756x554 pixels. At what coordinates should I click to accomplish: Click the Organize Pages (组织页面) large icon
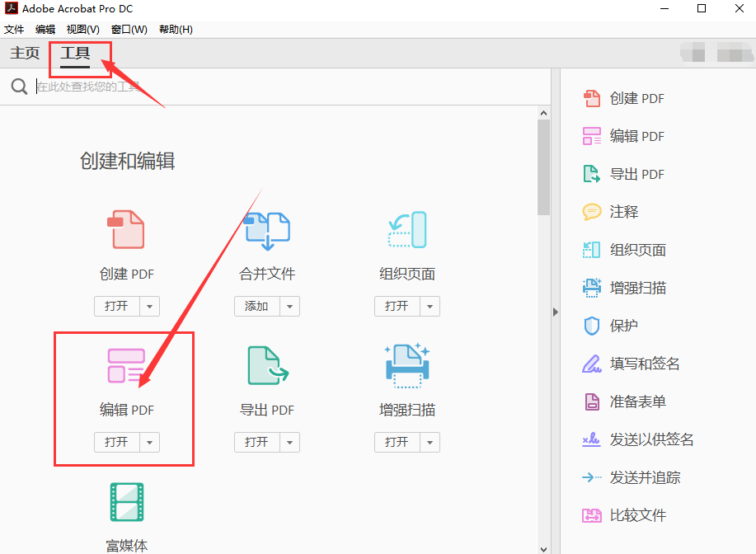pyautogui.click(x=407, y=229)
